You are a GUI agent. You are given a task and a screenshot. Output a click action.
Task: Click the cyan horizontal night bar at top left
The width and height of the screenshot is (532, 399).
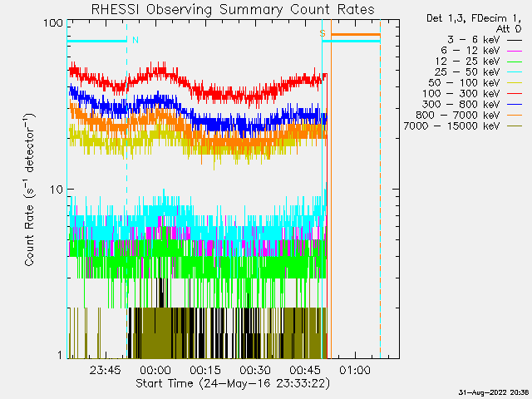tap(97, 42)
